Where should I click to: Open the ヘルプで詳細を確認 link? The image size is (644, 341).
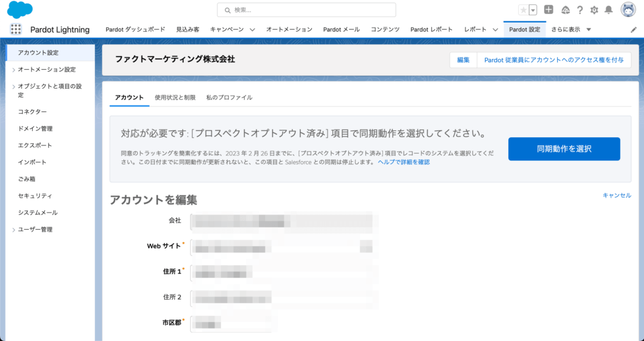point(404,162)
